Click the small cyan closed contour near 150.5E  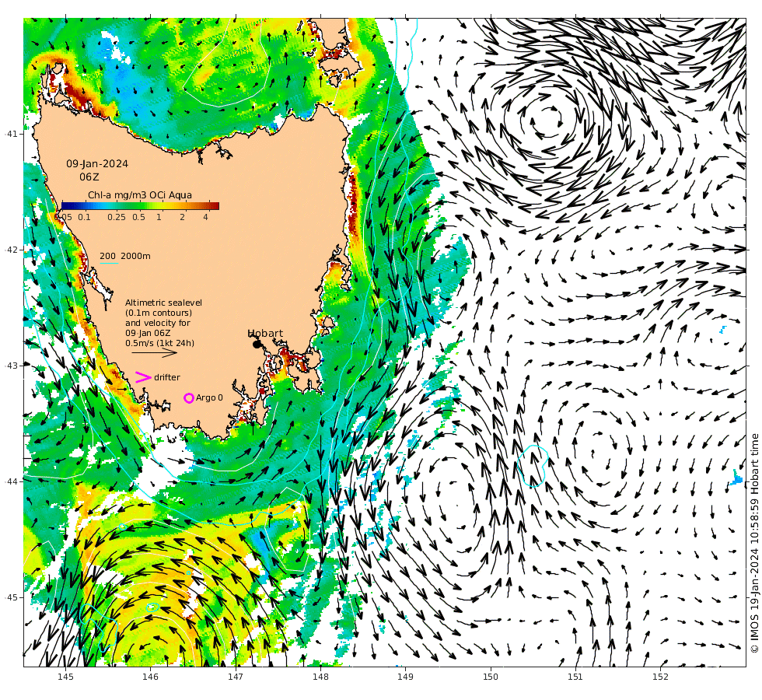[x=533, y=466]
